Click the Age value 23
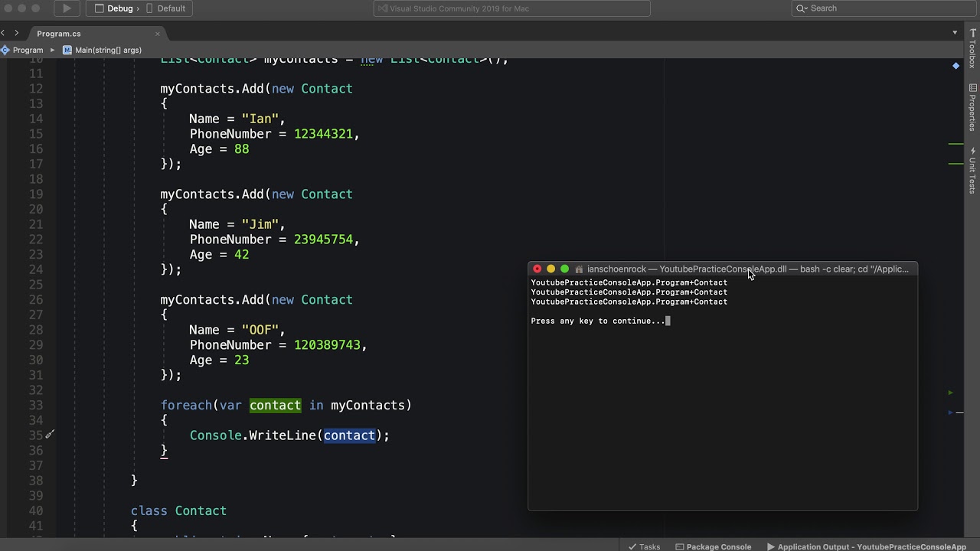980x551 pixels. [x=242, y=360]
